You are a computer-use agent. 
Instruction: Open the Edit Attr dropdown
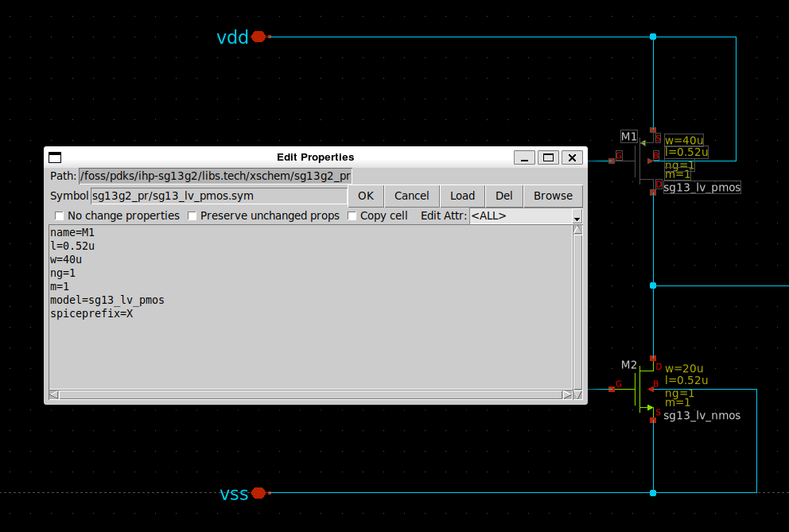[x=526, y=216]
